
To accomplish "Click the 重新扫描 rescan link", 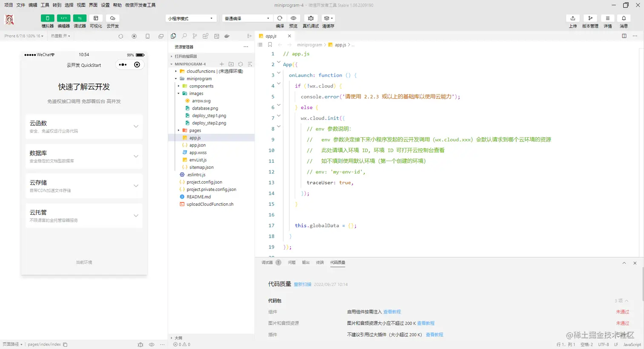I will tap(302, 284).
